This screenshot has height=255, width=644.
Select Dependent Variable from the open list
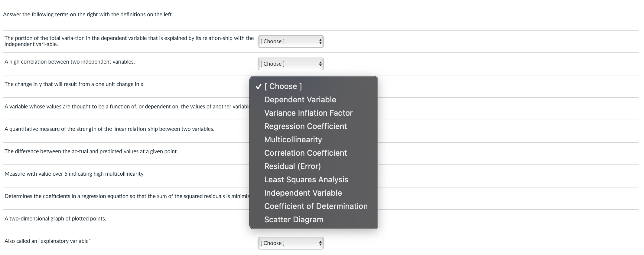[x=300, y=100]
